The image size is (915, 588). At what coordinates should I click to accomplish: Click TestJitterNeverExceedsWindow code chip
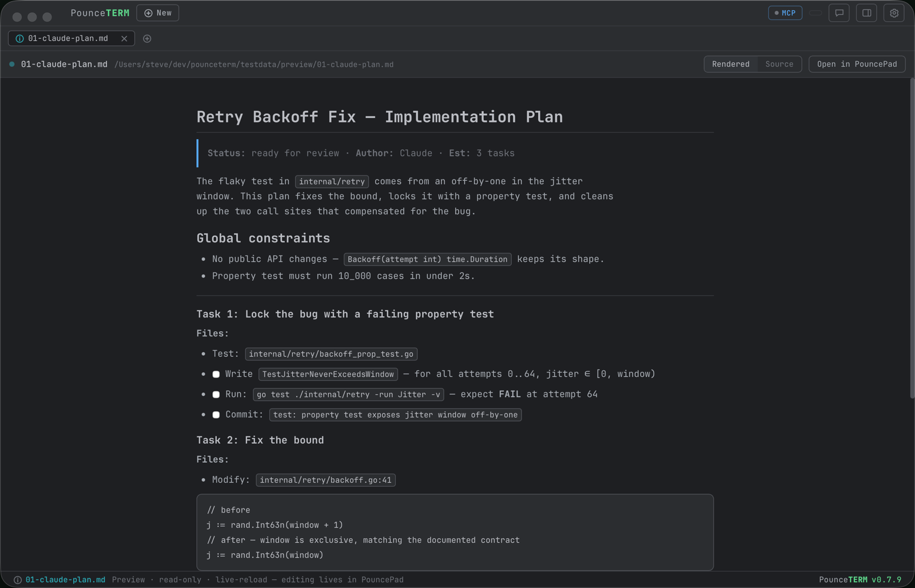click(328, 374)
